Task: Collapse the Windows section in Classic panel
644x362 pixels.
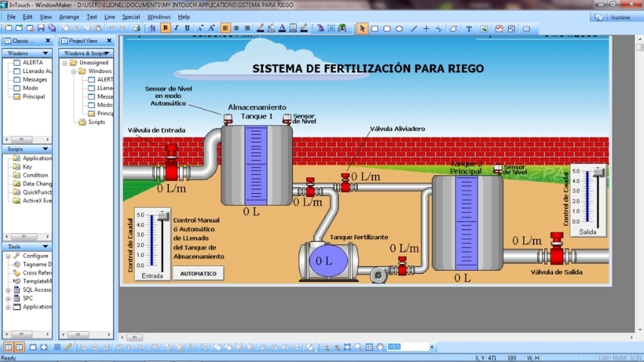Action: pyautogui.click(x=45, y=54)
